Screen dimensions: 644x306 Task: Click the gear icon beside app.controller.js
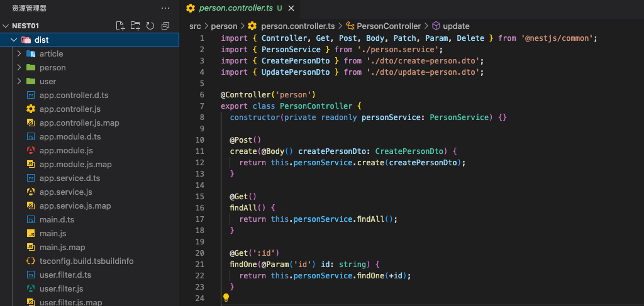tap(30, 109)
